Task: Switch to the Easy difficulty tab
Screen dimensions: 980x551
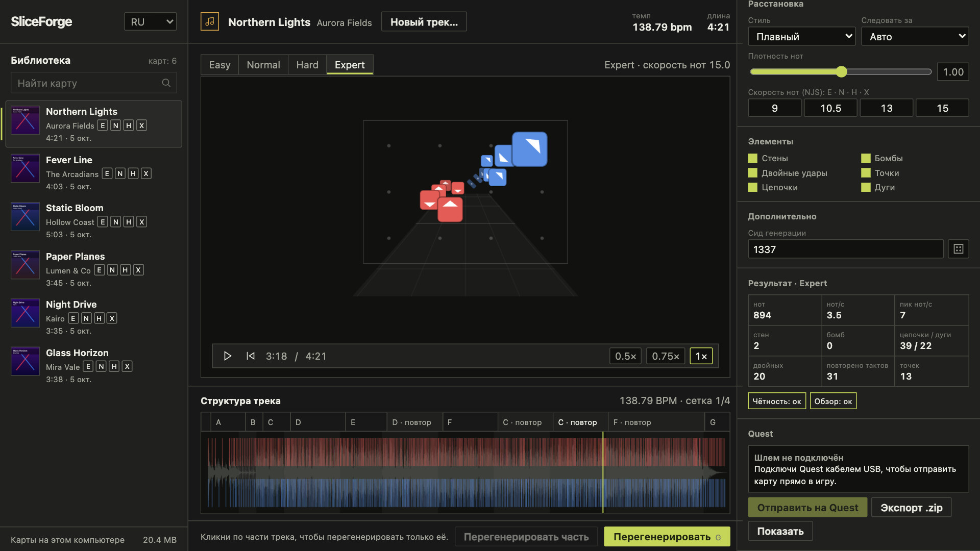Action: click(219, 65)
